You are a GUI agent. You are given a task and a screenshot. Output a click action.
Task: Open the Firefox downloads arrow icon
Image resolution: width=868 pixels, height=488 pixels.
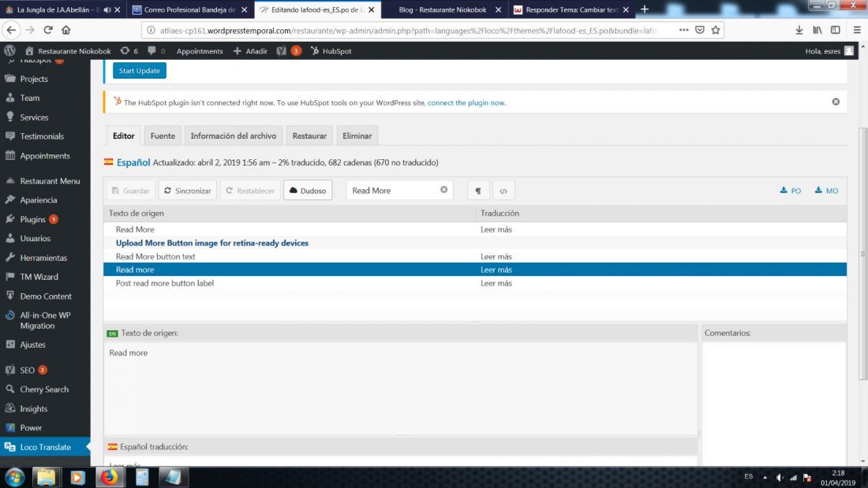click(799, 30)
